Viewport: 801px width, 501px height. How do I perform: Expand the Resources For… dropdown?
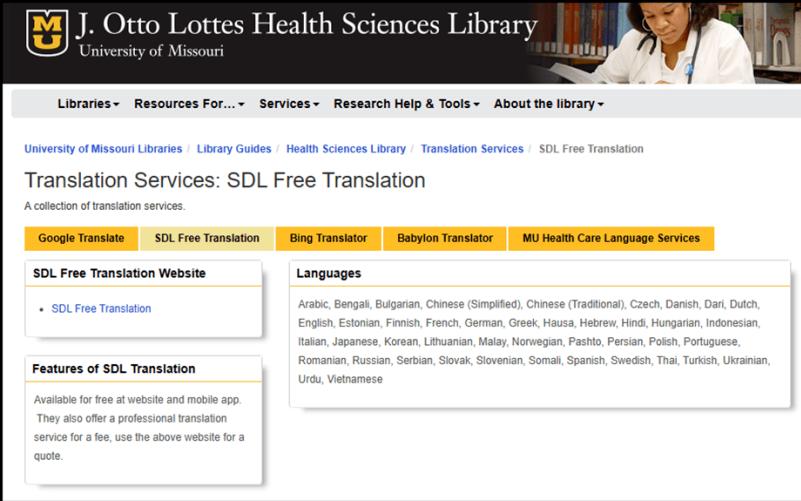coord(189,104)
